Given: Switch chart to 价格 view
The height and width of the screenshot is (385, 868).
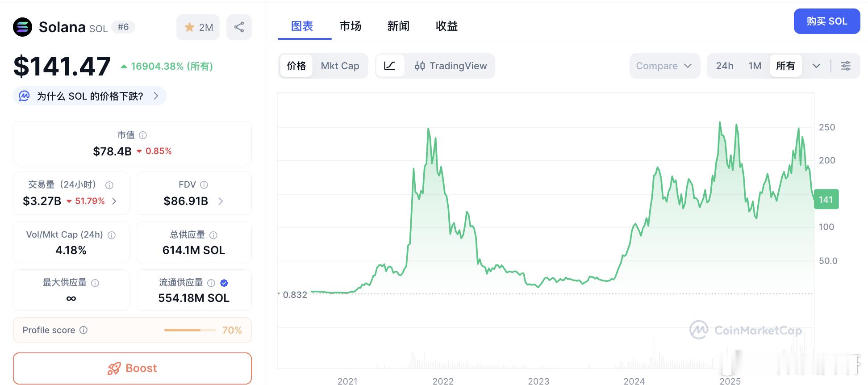Looking at the screenshot, I should (x=296, y=66).
